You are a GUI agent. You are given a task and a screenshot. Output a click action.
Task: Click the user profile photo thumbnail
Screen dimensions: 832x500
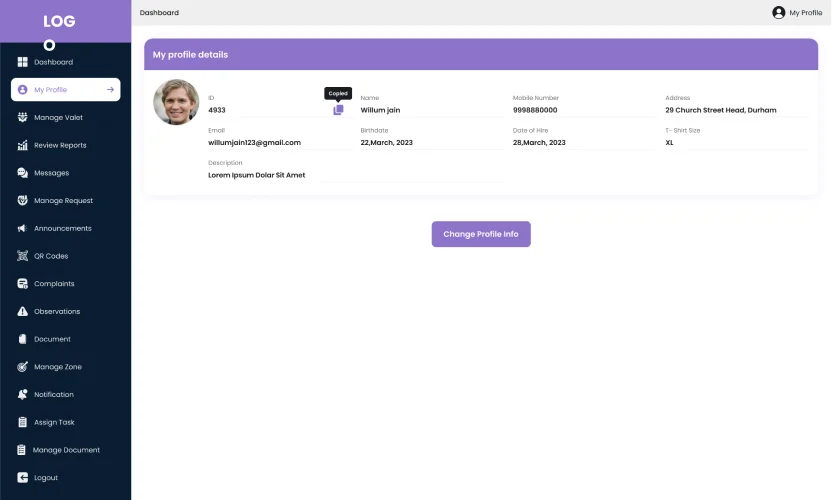tap(176, 102)
